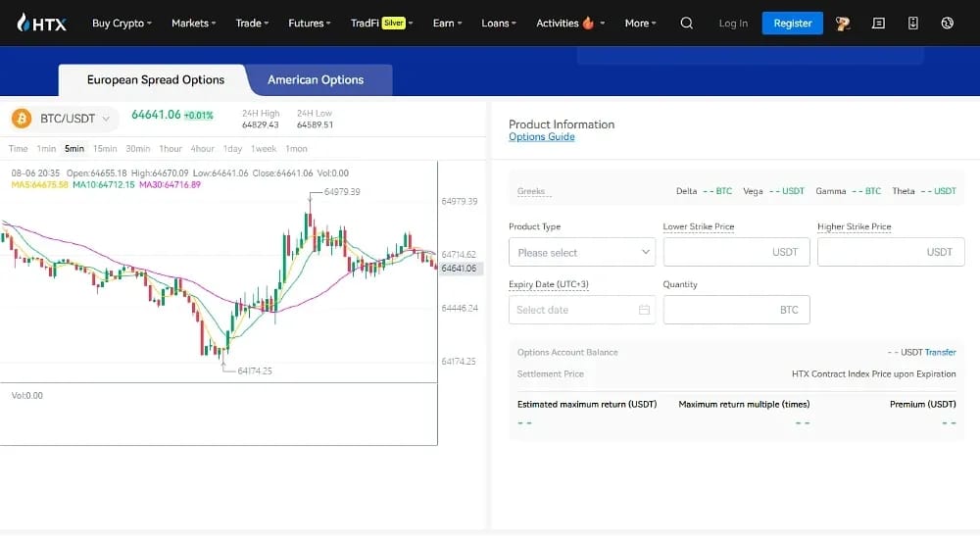Select the 1hour chart interval
Viewport: 980px width, 543px height.
pyautogui.click(x=170, y=149)
